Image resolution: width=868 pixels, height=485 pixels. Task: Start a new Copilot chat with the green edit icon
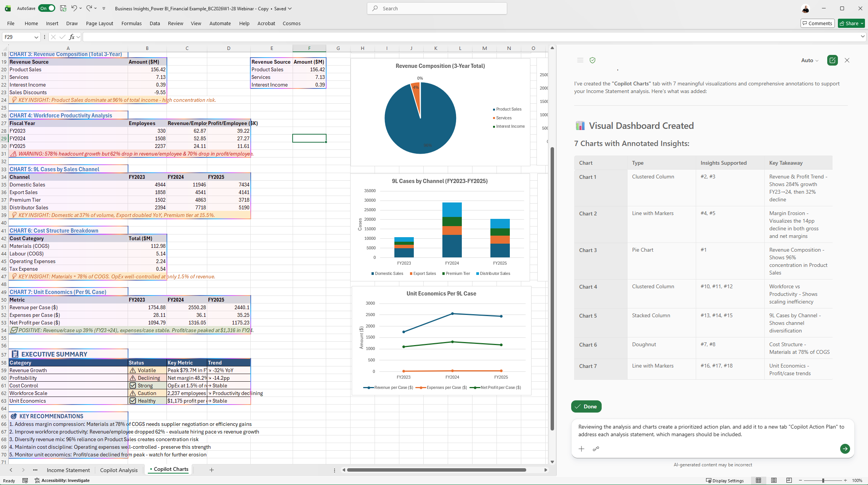pyautogui.click(x=832, y=60)
